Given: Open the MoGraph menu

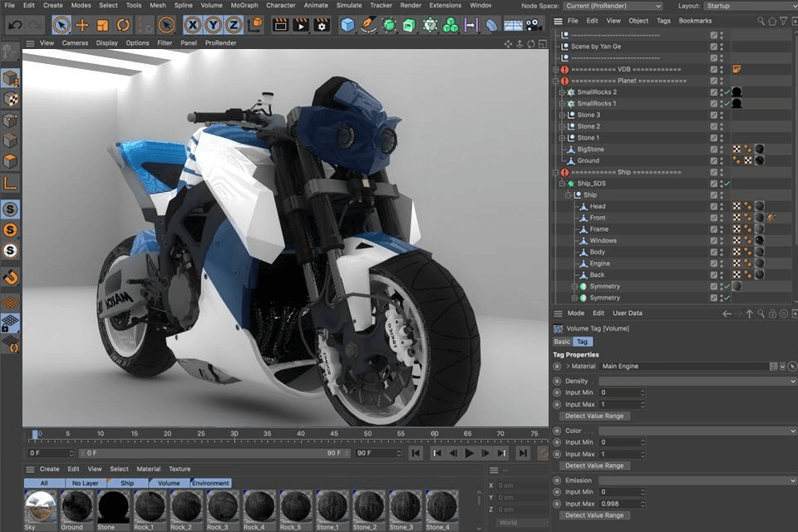Looking at the screenshot, I should click(x=244, y=5).
